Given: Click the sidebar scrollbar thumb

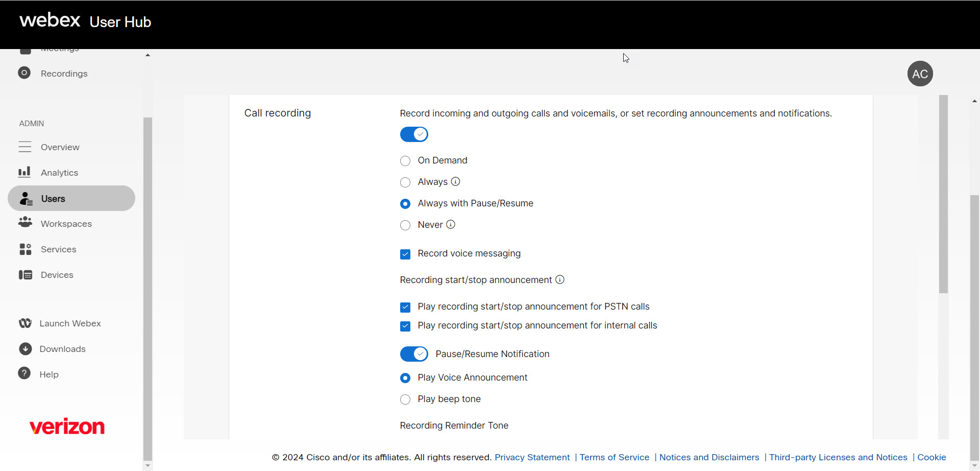Looking at the screenshot, I should [148, 289].
